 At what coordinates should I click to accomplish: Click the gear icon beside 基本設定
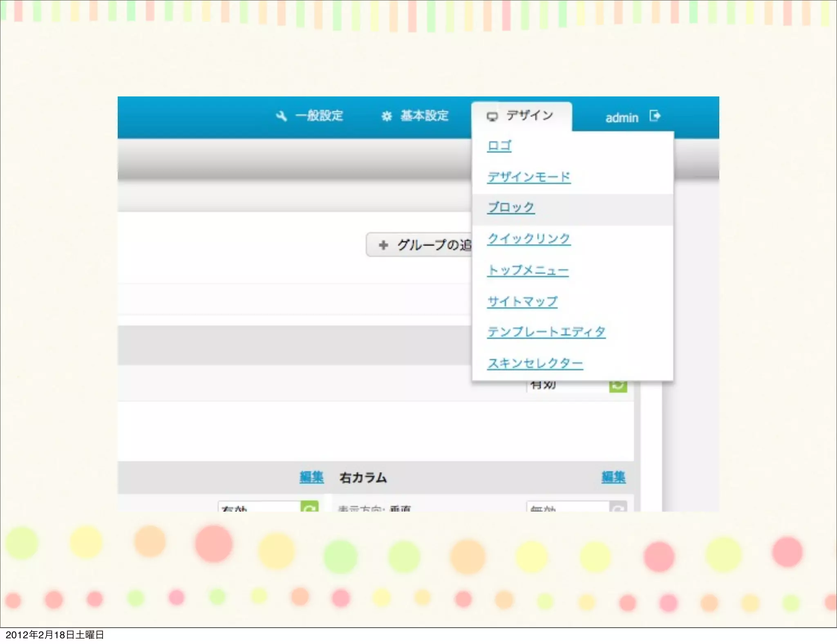click(x=386, y=116)
